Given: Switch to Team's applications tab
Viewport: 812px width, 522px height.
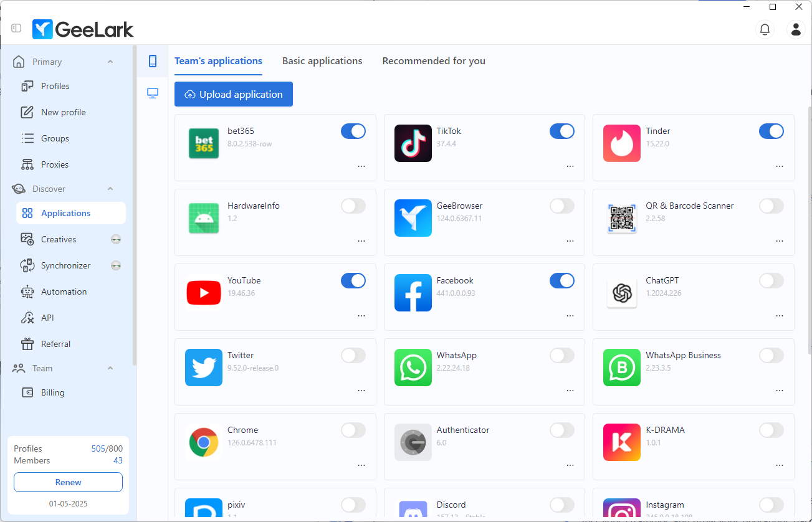Looking at the screenshot, I should [x=218, y=61].
